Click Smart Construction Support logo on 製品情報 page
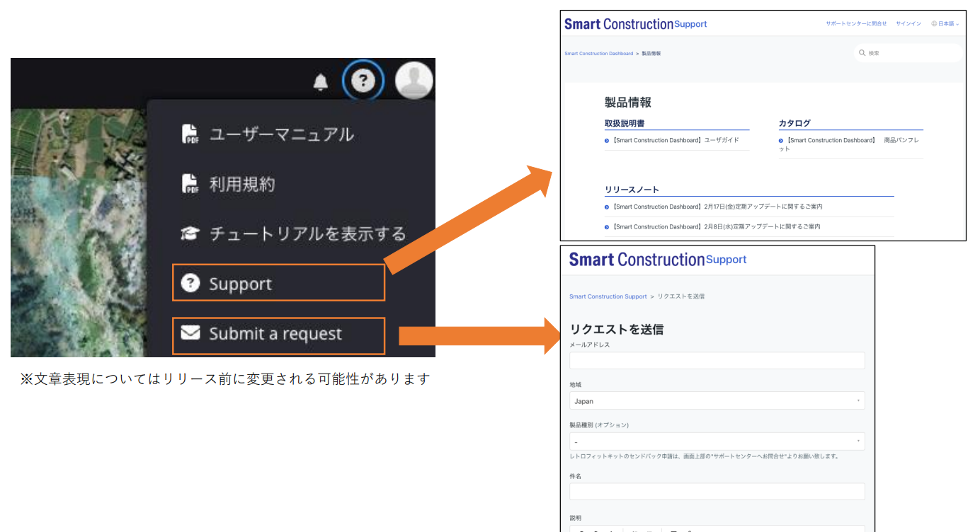The image size is (980, 532). tap(635, 24)
